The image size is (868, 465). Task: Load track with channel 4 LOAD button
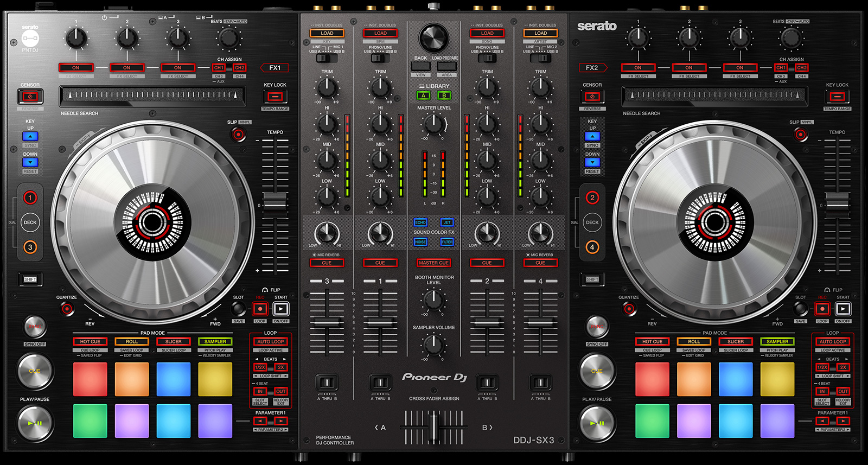click(x=541, y=33)
